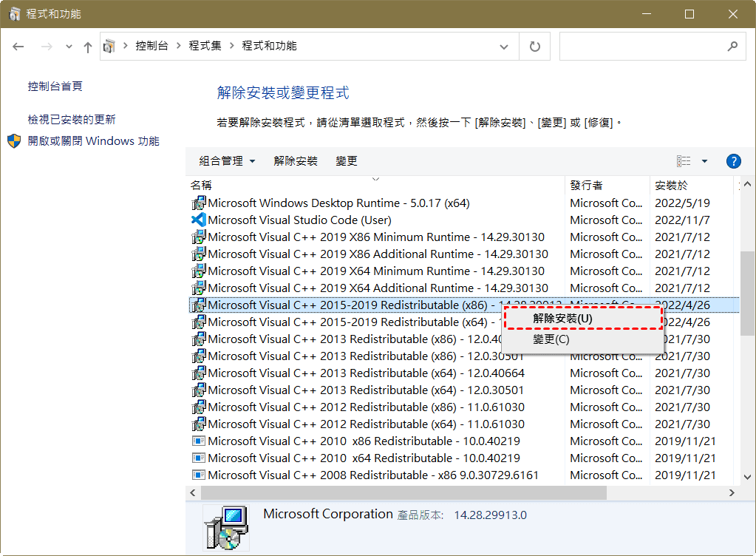This screenshot has height=556, width=756.
Task: Click icon of 2012 Redistributable (x86)
Action: click(199, 407)
